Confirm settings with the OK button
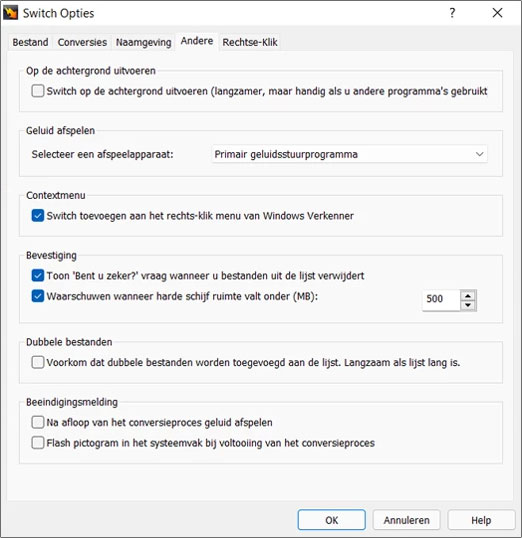 click(x=332, y=520)
